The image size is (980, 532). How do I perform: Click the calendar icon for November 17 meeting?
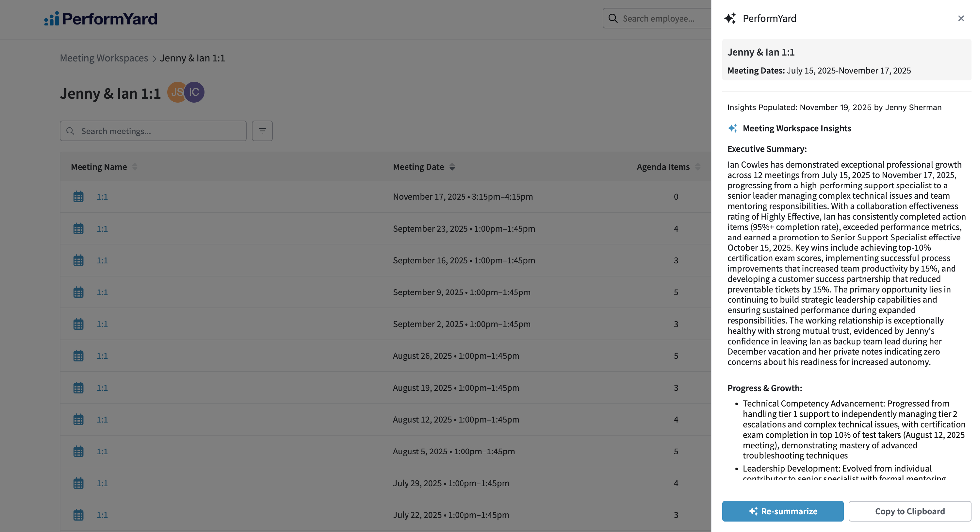pos(78,197)
